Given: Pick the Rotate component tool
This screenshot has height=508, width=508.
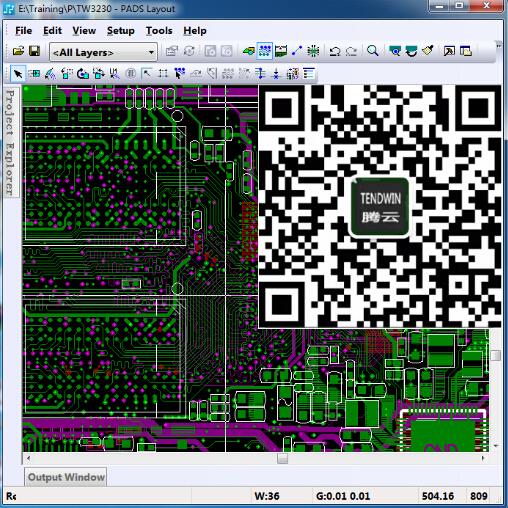Looking at the screenshot, I should [66, 74].
